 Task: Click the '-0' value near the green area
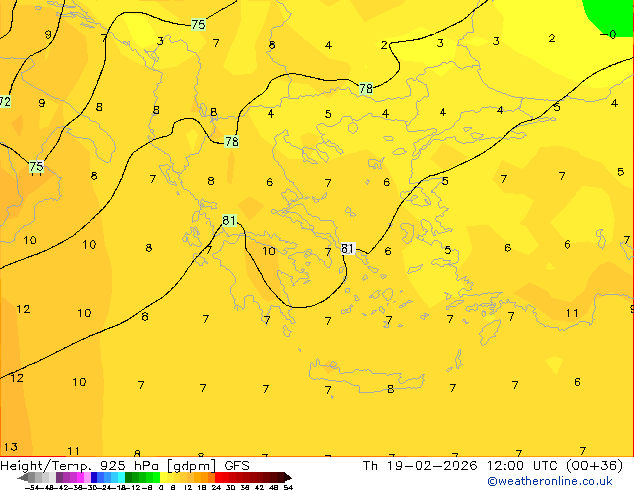608,35
